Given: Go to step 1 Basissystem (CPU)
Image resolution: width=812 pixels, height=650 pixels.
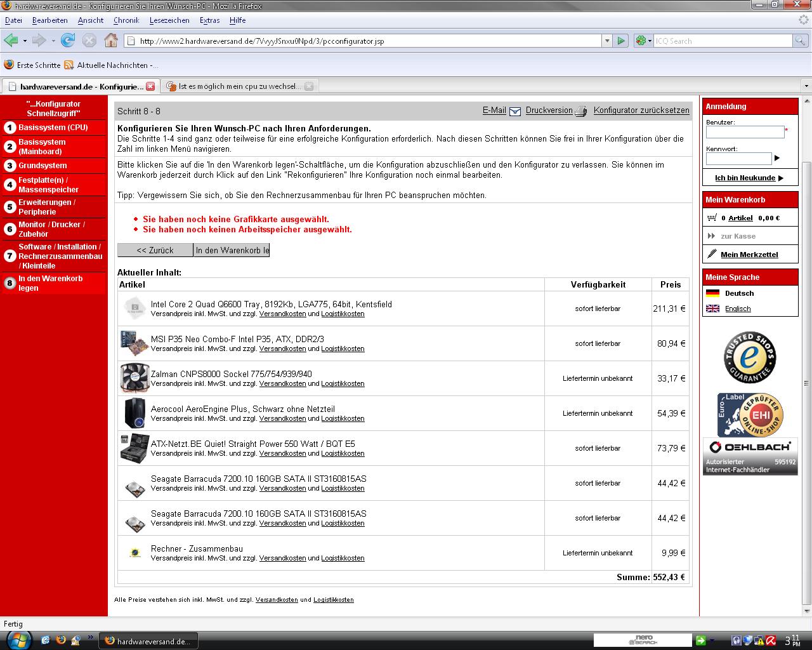Looking at the screenshot, I should [53, 128].
